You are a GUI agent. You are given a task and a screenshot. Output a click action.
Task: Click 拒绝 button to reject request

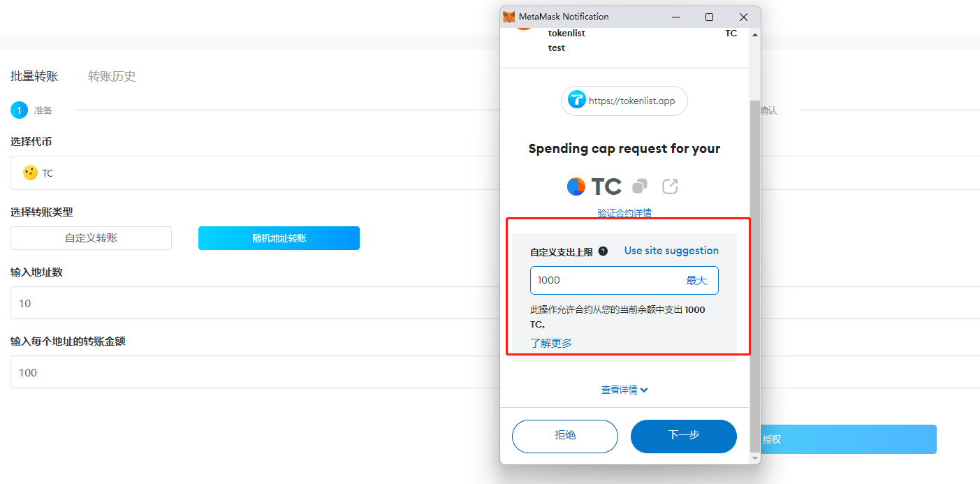click(x=565, y=437)
